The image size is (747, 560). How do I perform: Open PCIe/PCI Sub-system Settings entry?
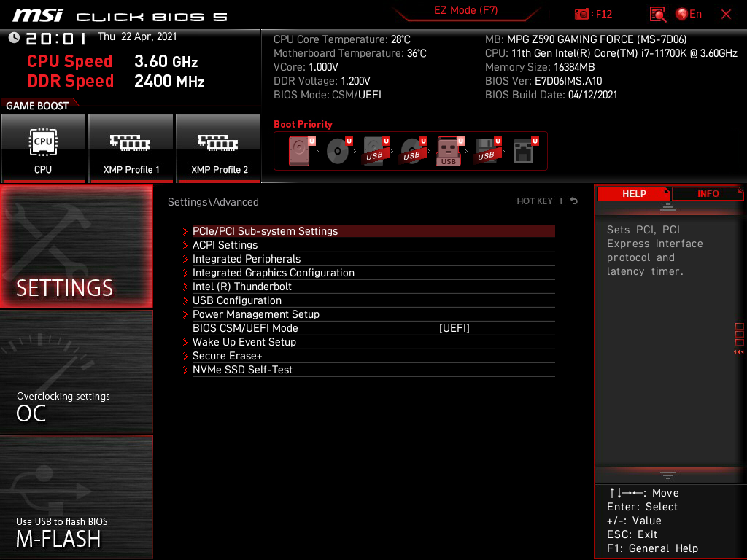tap(373, 231)
